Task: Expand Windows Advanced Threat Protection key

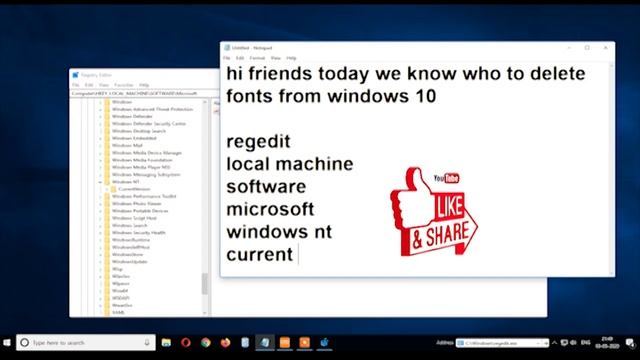Action: (100, 109)
